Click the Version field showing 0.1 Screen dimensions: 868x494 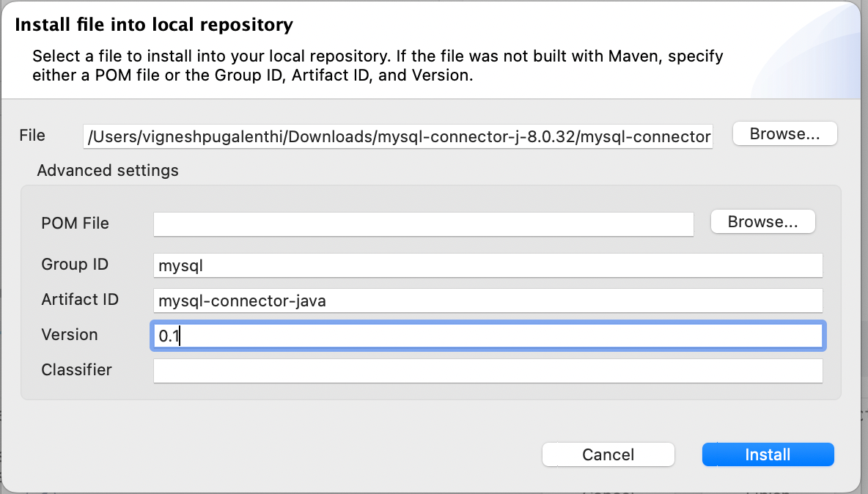pos(488,336)
